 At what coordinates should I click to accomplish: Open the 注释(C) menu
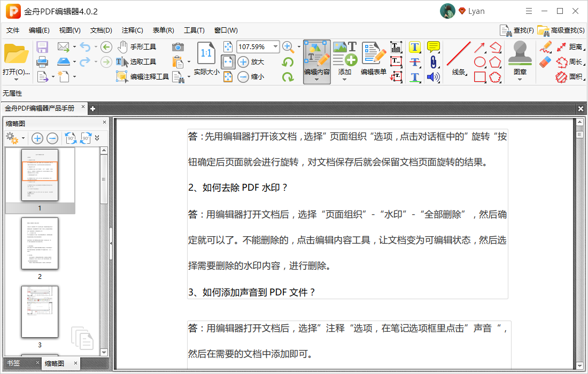tap(131, 30)
